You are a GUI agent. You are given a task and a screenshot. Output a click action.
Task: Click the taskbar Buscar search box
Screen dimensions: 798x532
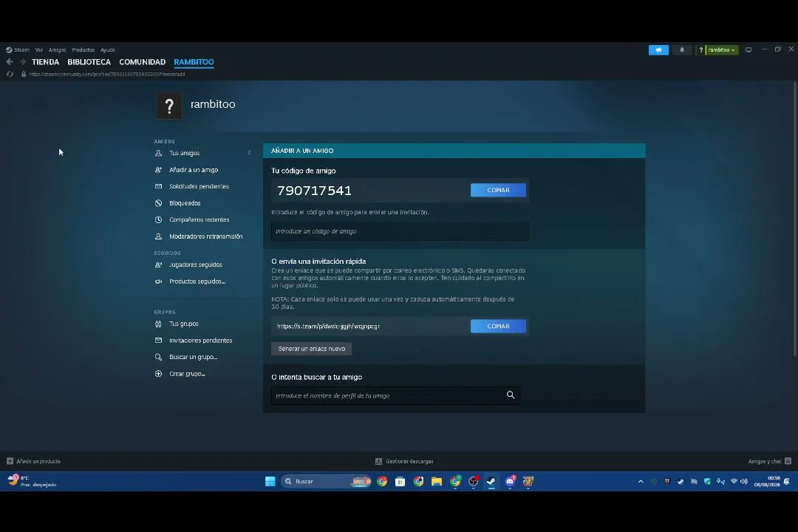(326, 481)
